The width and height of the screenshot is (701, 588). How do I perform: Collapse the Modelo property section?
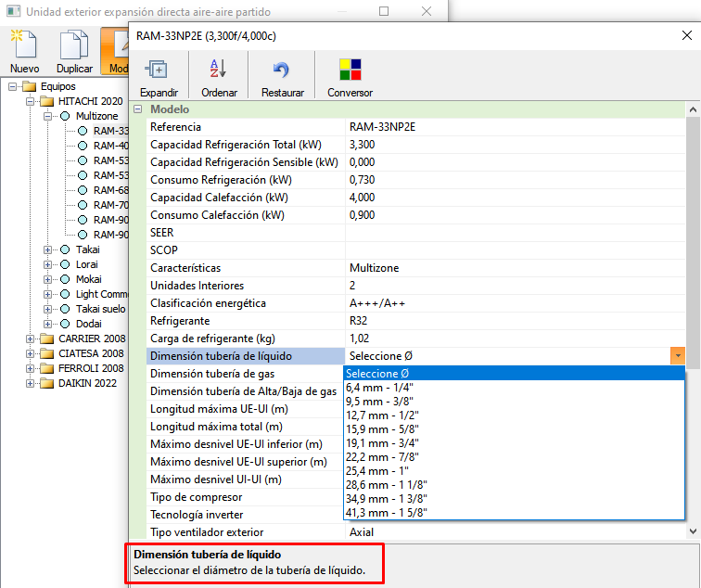(138, 109)
